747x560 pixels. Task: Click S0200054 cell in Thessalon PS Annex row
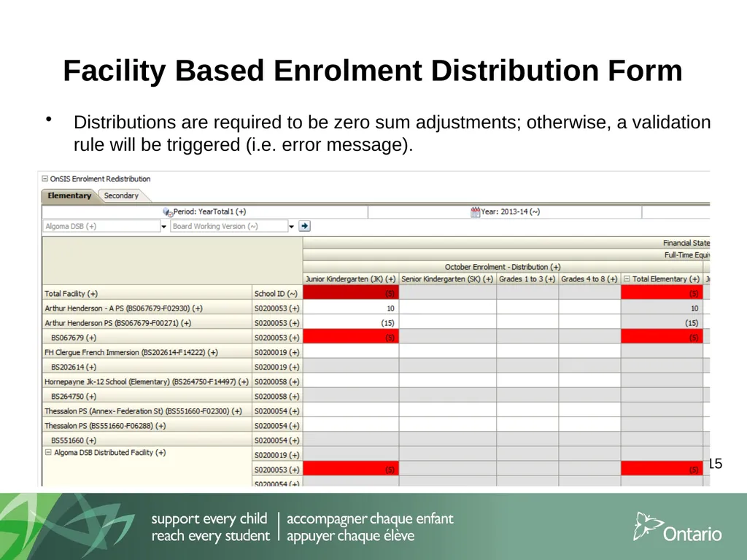[276, 411]
